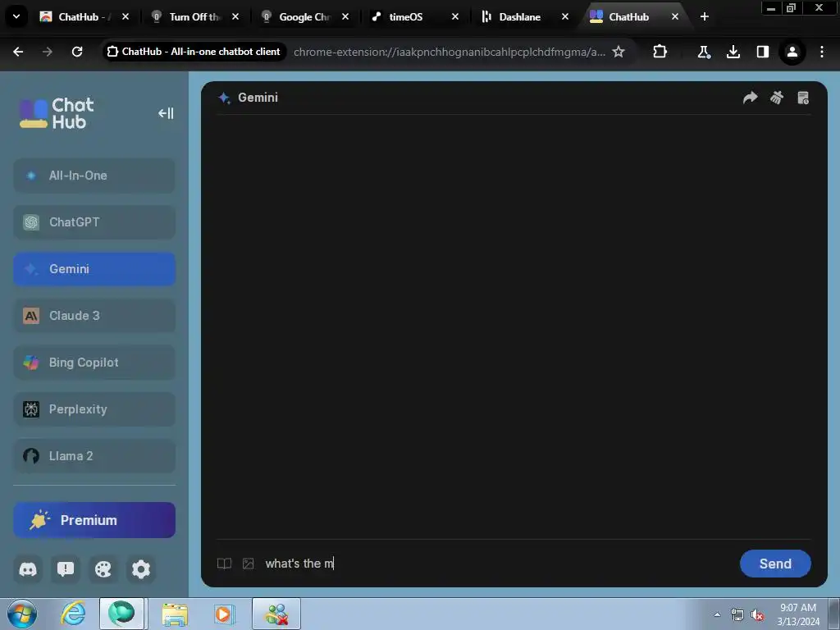Share the Gemini conversation

pos(750,98)
